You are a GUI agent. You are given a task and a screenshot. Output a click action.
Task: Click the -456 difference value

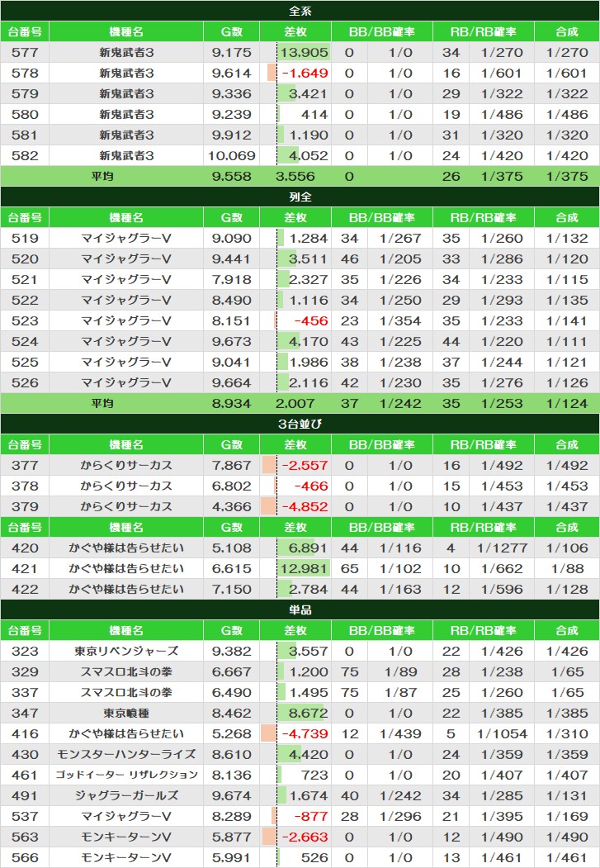click(x=311, y=321)
